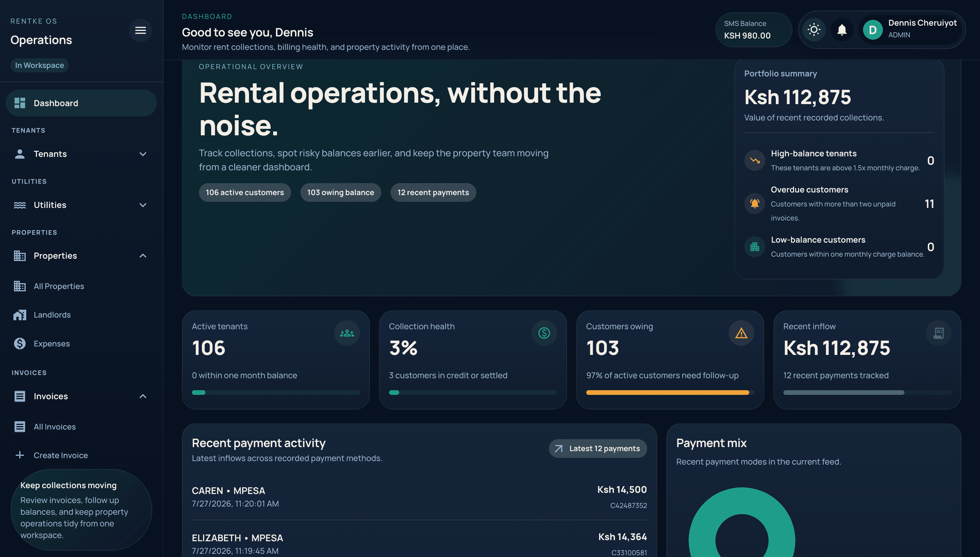Click the Portfolio summary Ksh 112,875 total

click(797, 97)
